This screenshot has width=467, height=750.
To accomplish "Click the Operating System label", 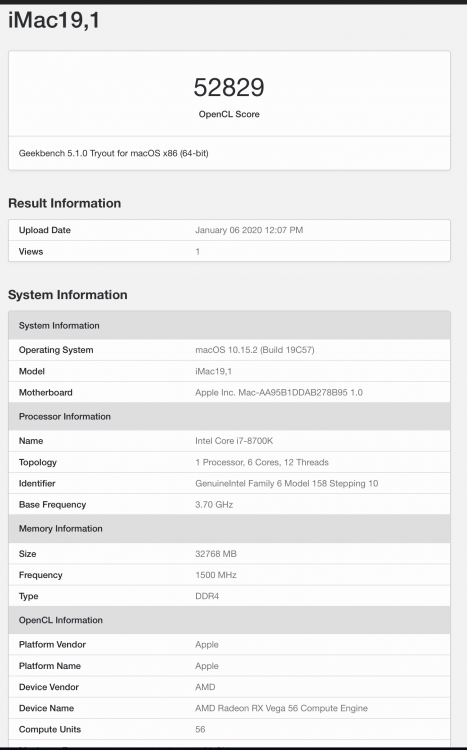I will point(56,350).
